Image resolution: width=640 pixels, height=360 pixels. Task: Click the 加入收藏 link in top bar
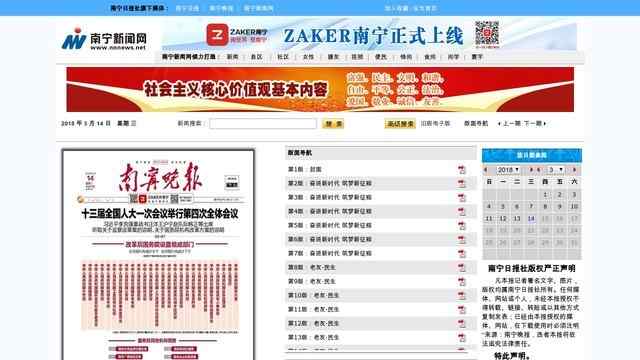pos(397,8)
